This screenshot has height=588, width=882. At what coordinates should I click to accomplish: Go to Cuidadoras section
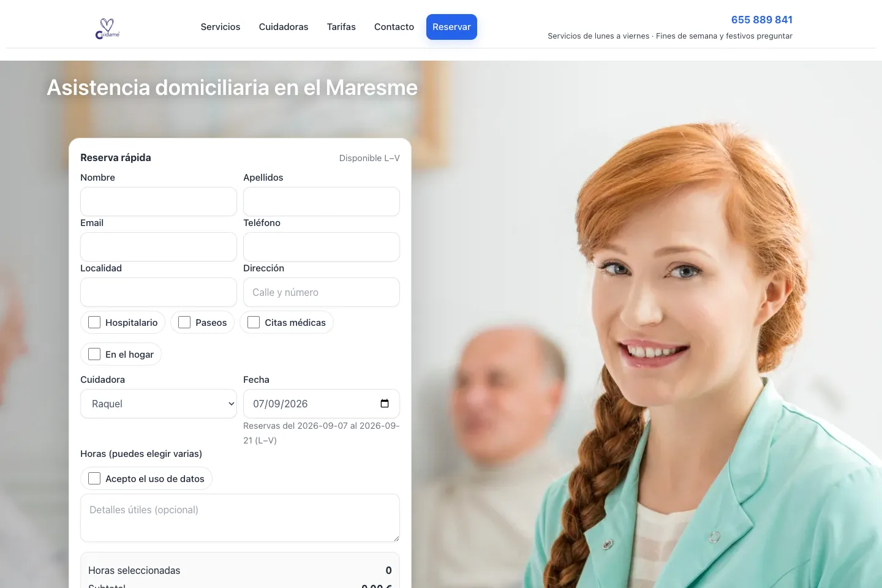(284, 27)
